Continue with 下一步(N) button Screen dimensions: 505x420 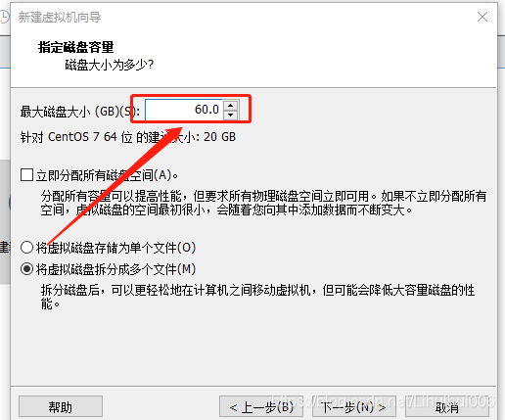[354, 406]
